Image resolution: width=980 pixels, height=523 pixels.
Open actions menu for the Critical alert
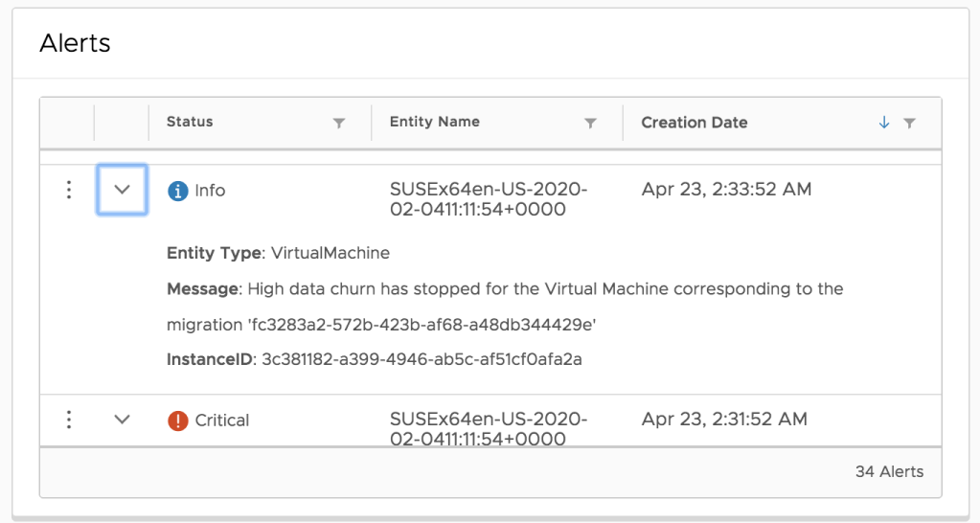tap(68, 420)
